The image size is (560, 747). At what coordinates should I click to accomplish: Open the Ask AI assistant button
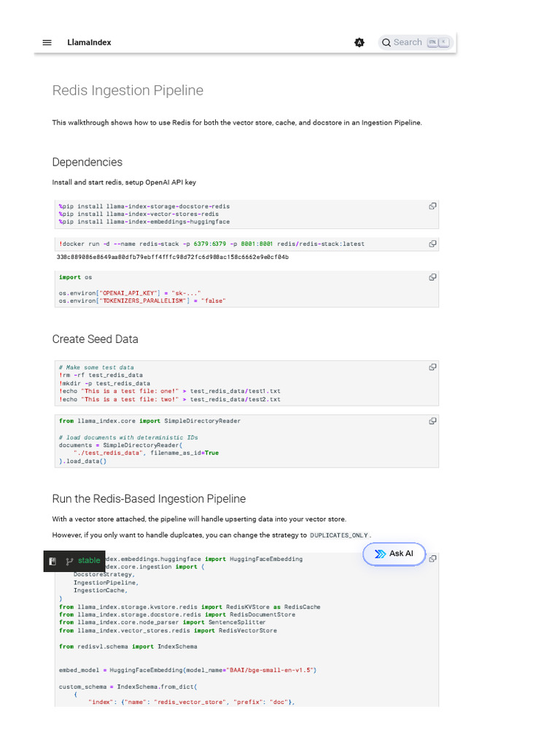click(x=394, y=554)
